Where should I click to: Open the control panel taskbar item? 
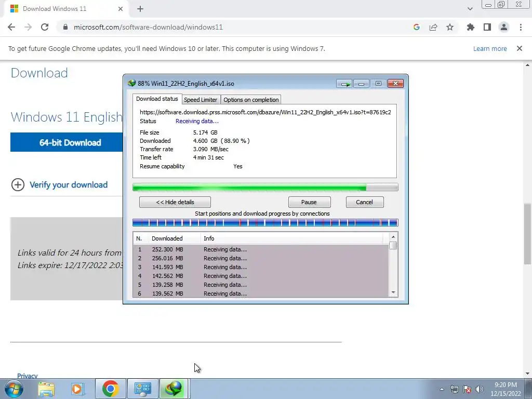(142, 389)
